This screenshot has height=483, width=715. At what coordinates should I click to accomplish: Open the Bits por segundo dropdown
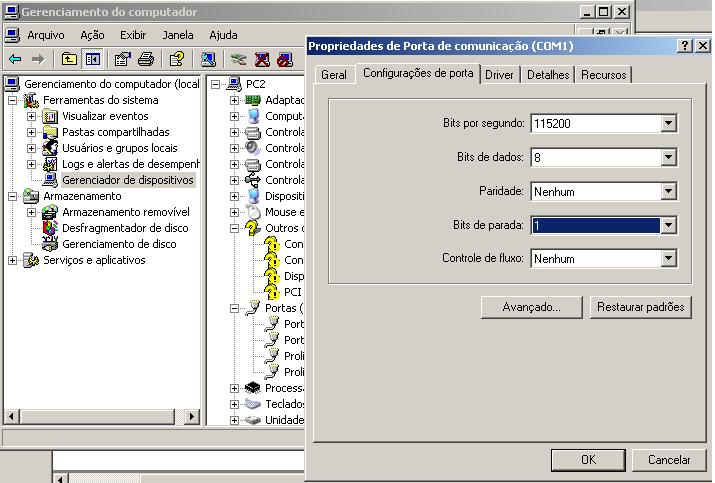(x=668, y=123)
